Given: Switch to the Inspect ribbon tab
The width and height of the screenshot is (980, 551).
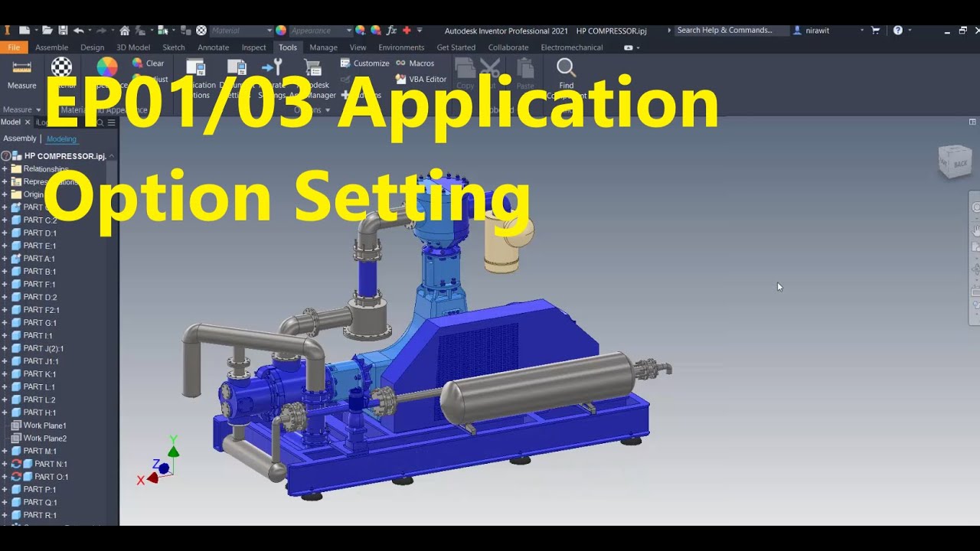Looking at the screenshot, I should pyautogui.click(x=253, y=47).
